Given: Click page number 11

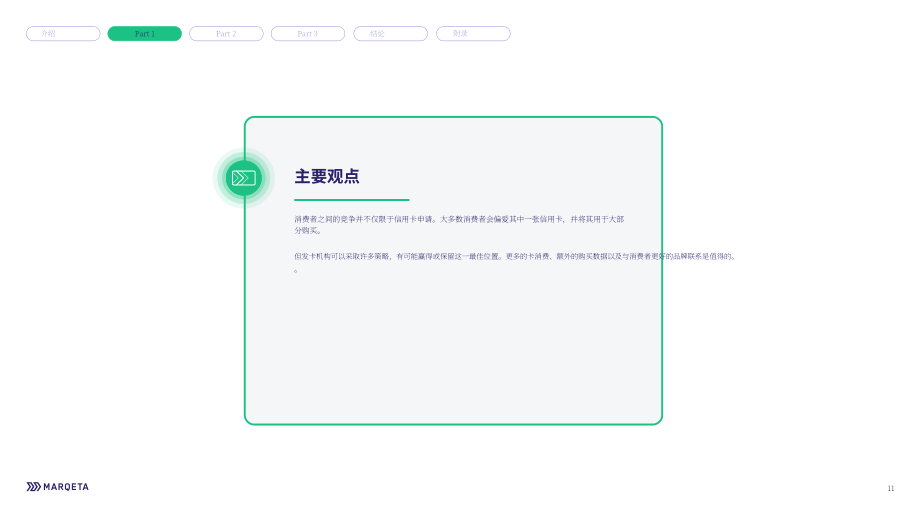Looking at the screenshot, I should point(891,488).
